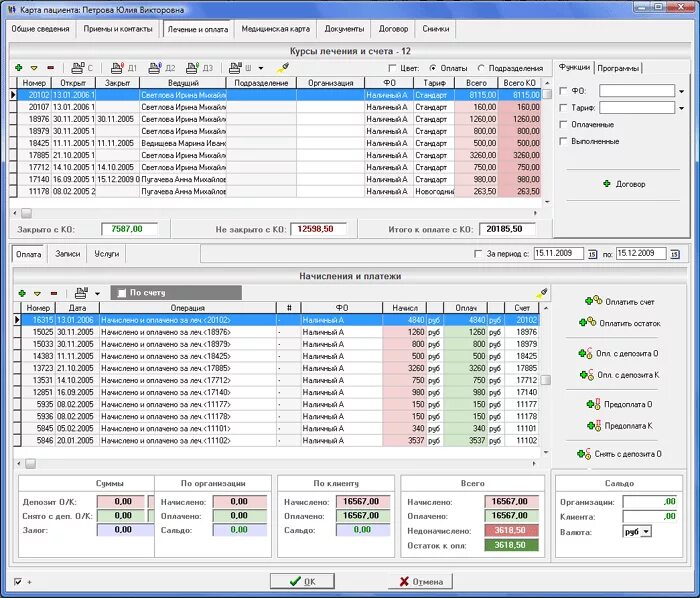
Task: Enable the Тариф filter checkbox
Action: click(563, 108)
